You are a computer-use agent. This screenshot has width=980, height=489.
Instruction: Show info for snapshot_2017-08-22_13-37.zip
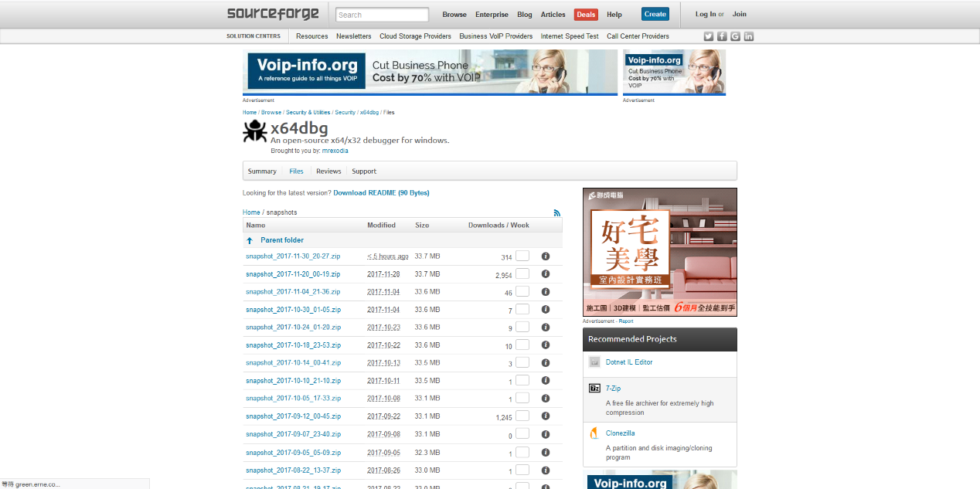(546, 470)
